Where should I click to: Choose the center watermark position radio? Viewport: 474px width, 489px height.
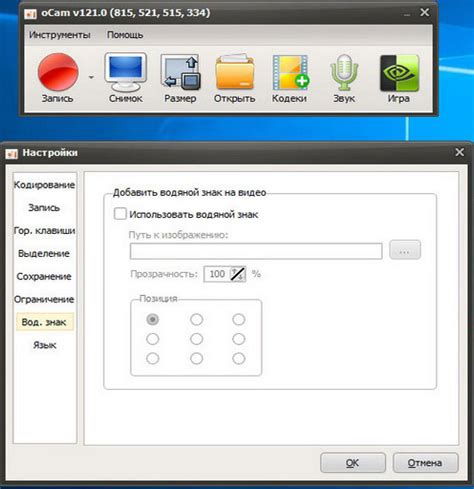coord(196,339)
